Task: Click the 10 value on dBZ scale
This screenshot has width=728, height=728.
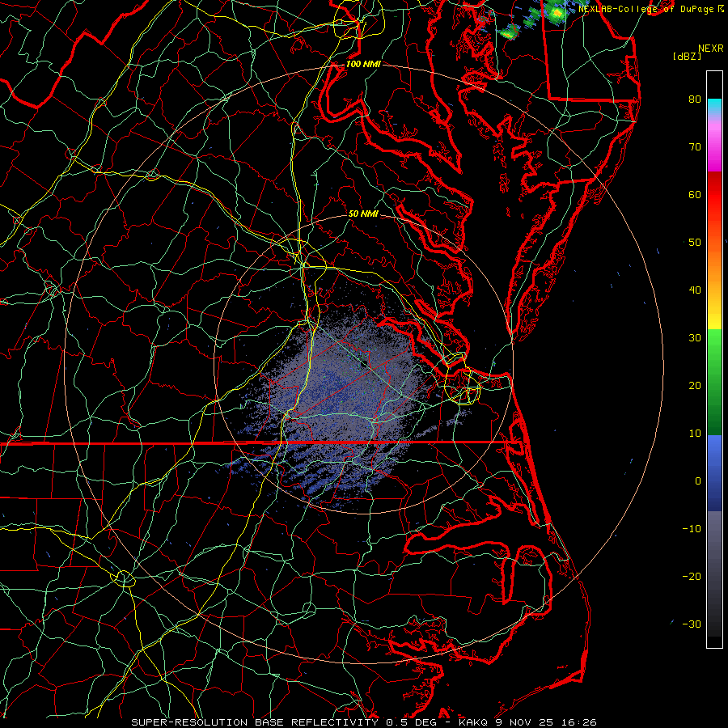Action: tap(695, 434)
